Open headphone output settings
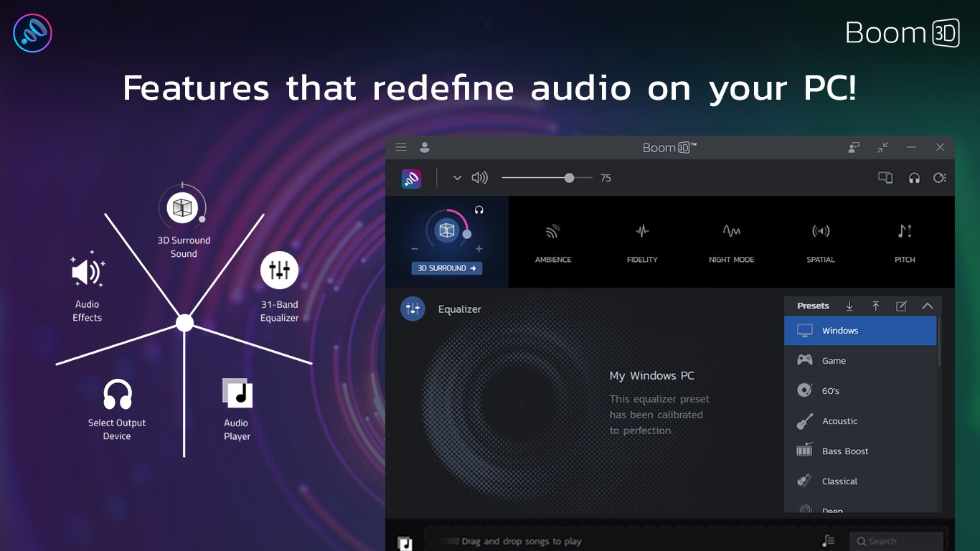The height and width of the screenshot is (551, 980). [914, 177]
